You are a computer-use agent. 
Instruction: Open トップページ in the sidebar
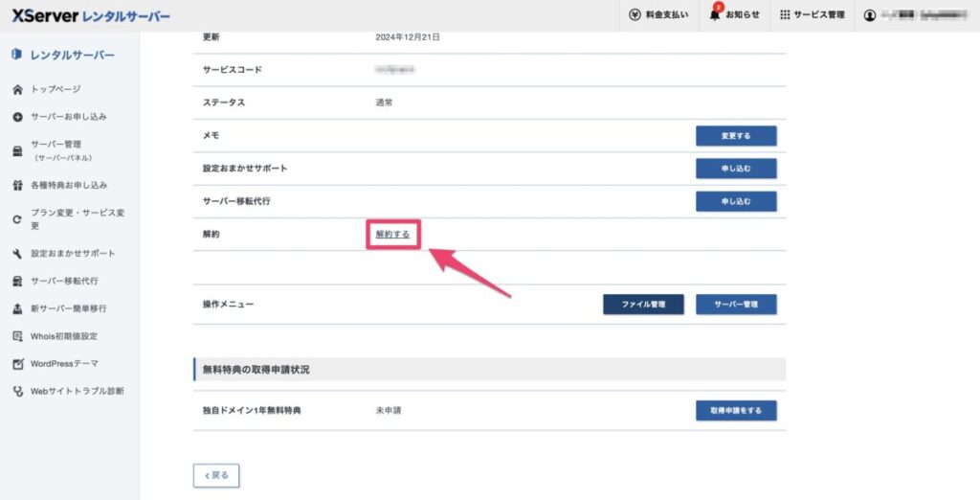(x=56, y=89)
